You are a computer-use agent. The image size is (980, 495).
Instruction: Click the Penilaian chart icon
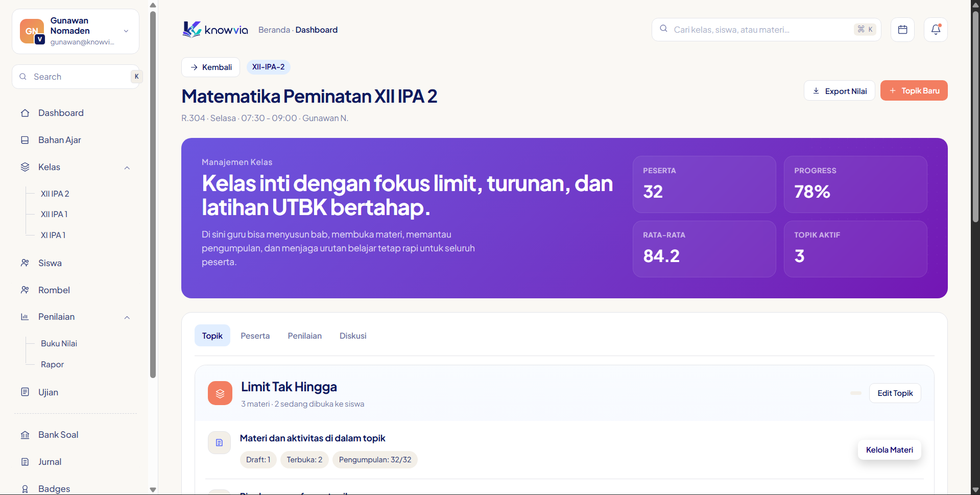[25, 317]
